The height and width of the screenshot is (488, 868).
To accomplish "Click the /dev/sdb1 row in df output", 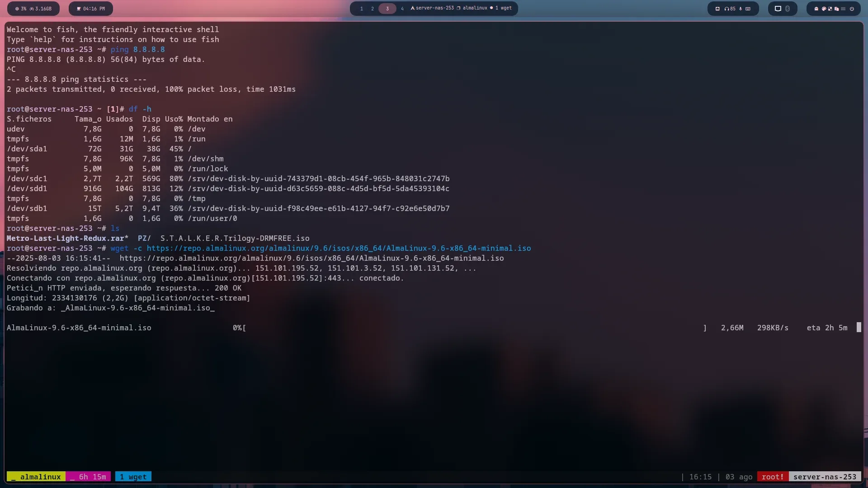I will (228, 208).
